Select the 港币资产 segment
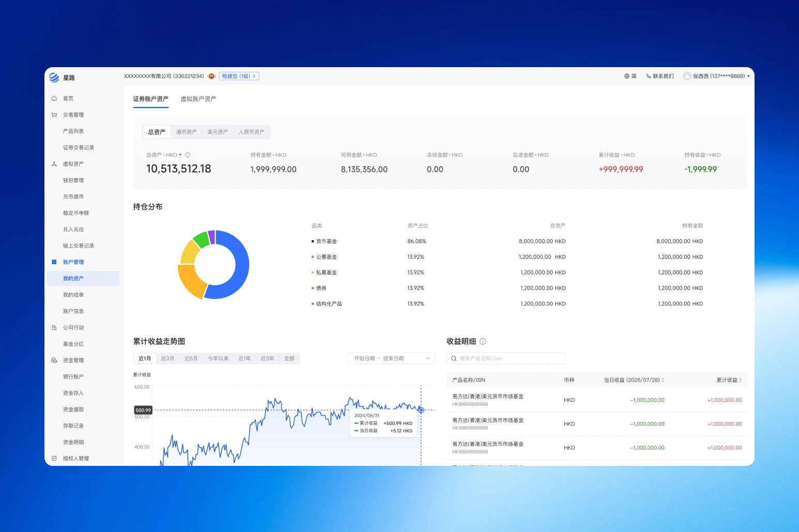This screenshot has width=799, height=532. coord(186,132)
